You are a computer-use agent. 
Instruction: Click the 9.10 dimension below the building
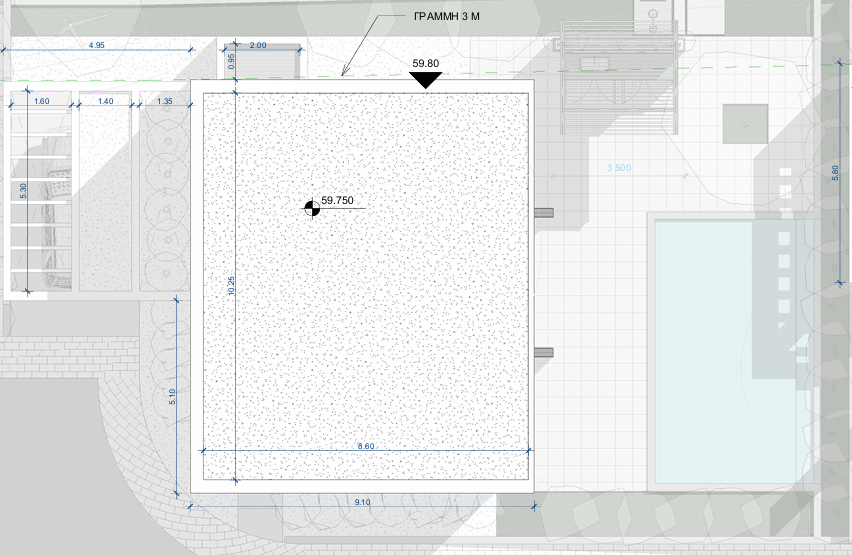[x=362, y=502]
